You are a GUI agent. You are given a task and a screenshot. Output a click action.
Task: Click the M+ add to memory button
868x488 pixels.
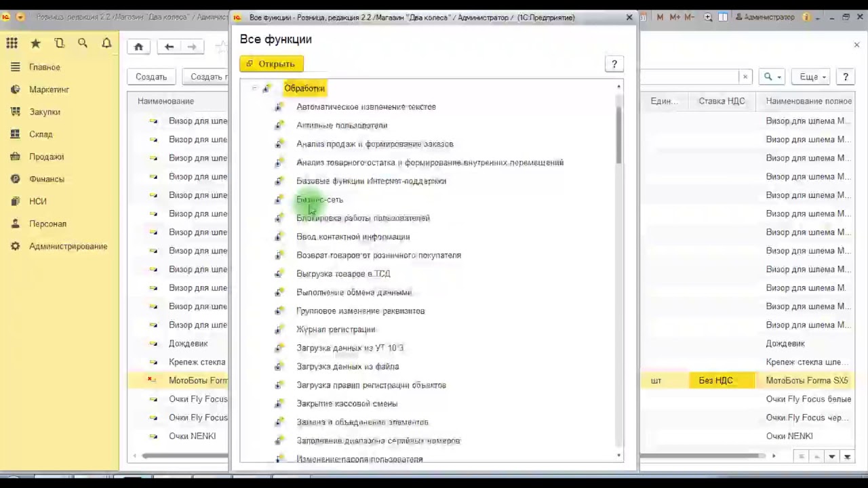click(674, 18)
